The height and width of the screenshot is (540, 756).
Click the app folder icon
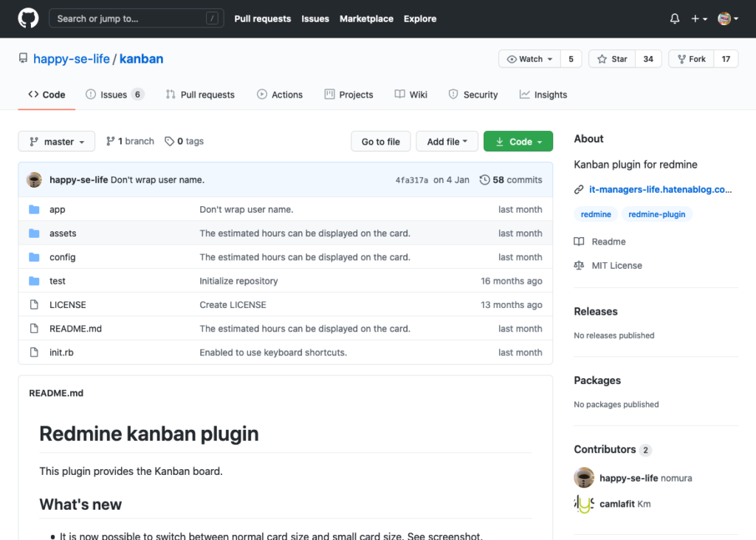coord(34,210)
